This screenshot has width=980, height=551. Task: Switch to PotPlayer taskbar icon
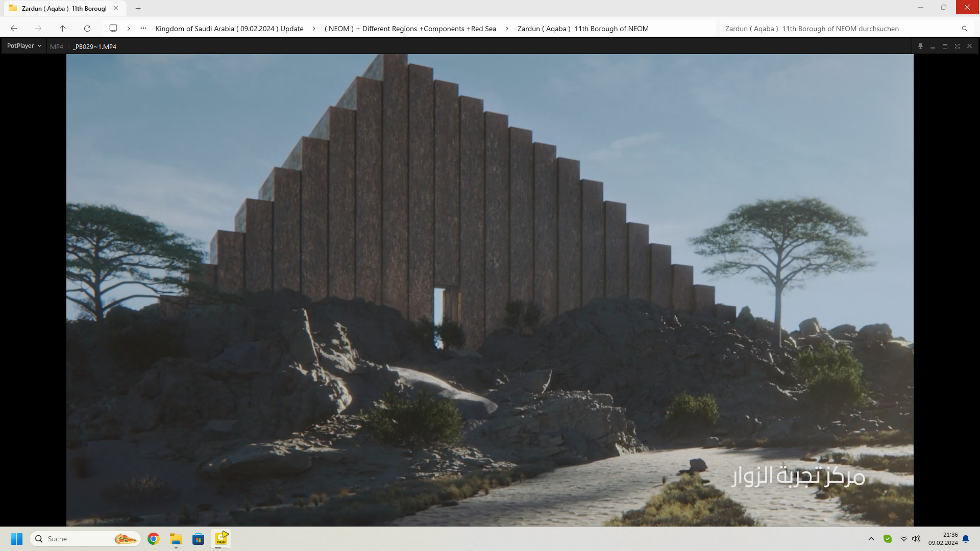(221, 539)
